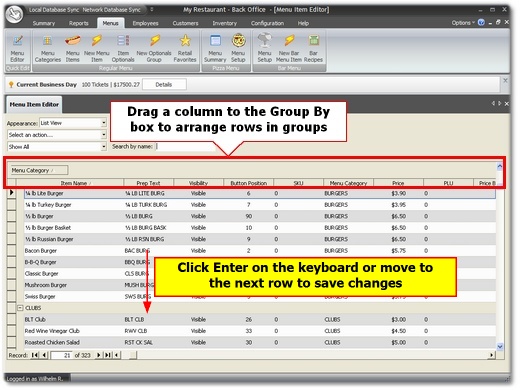Viewport: 520px width, 390px height.
Task: Switch to the Reports tab
Action: coord(79,23)
